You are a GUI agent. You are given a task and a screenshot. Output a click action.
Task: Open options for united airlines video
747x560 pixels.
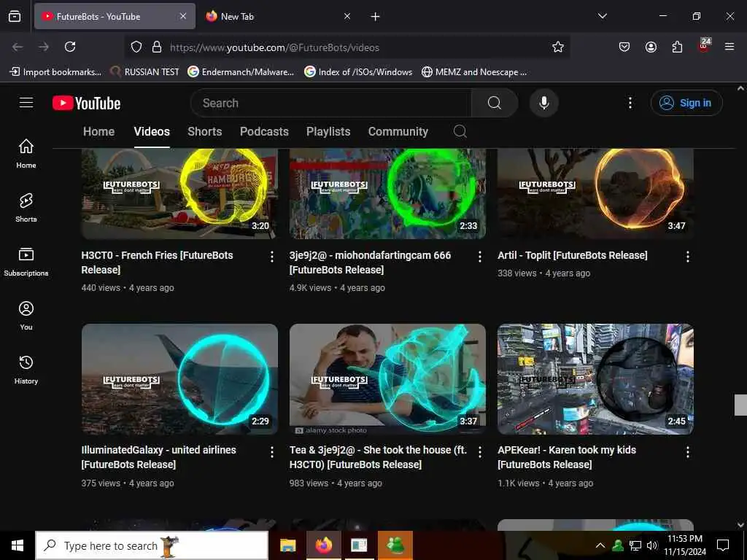tap(272, 452)
